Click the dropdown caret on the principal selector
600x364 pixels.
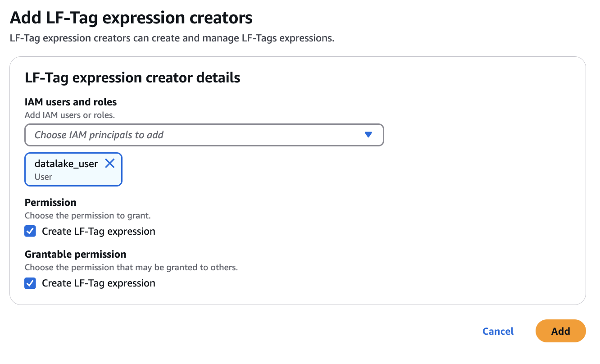[368, 135]
